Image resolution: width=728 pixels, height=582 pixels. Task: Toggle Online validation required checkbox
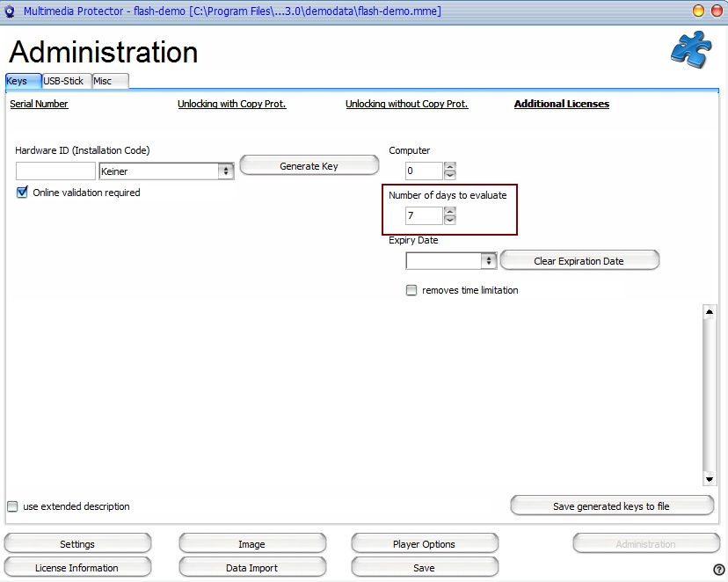(x=22, y=193)
